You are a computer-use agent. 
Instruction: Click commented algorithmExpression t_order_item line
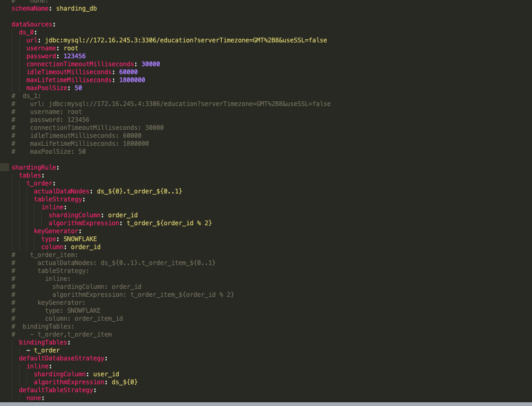(123, 295)
